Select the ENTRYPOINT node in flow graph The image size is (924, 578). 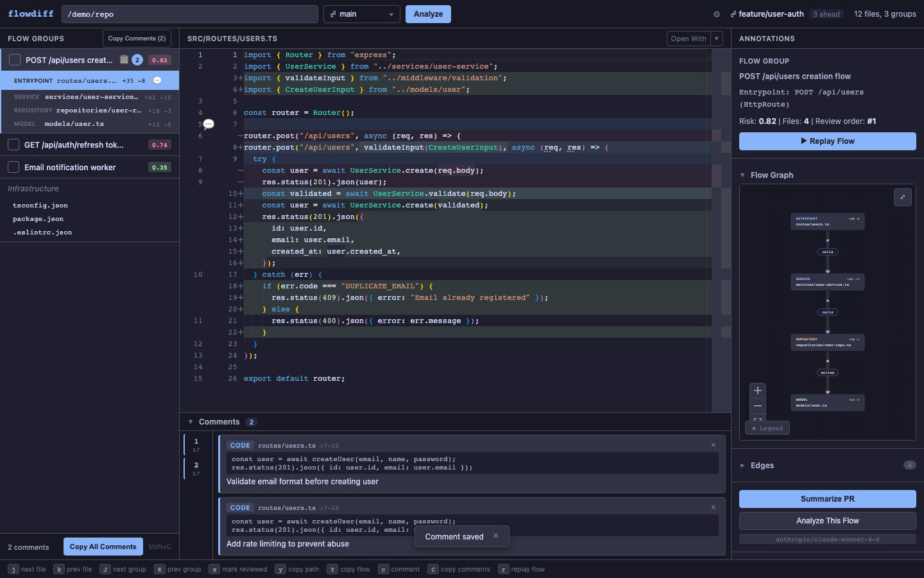coord(828,222)
